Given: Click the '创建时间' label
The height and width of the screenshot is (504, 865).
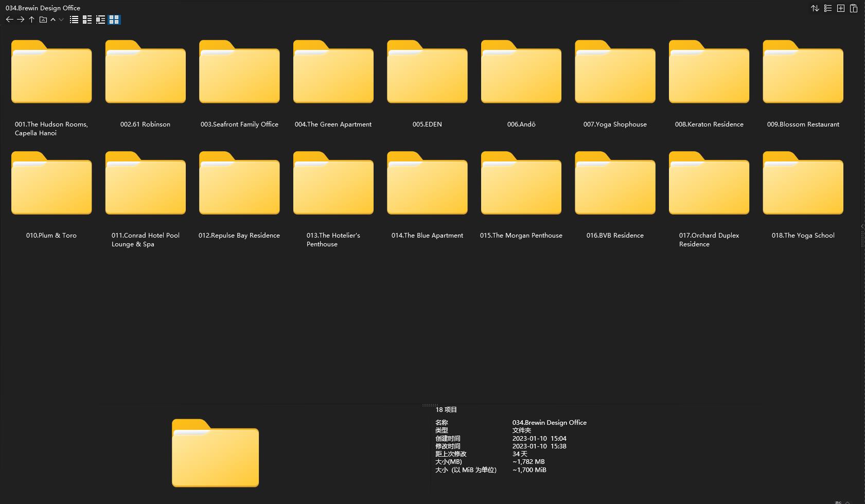Looking at the screenshot, I should pyautogui.click(x=448, y=438).
